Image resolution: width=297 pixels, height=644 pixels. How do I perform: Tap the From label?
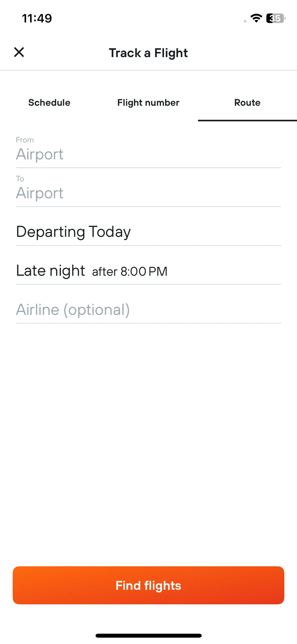click(x=25, y=140)
